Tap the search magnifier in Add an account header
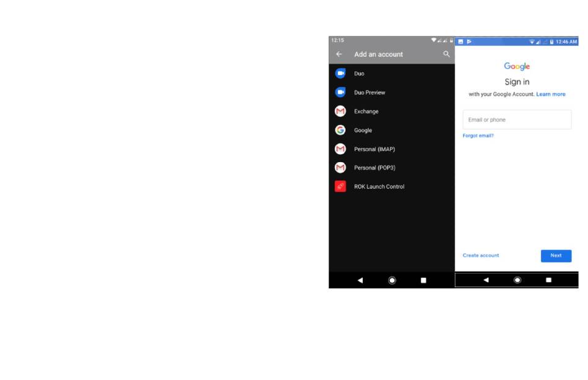 point(446,54)
